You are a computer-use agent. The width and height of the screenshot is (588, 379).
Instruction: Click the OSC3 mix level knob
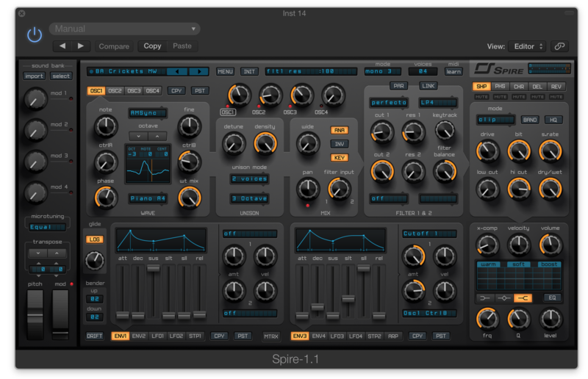coord(302,95)
